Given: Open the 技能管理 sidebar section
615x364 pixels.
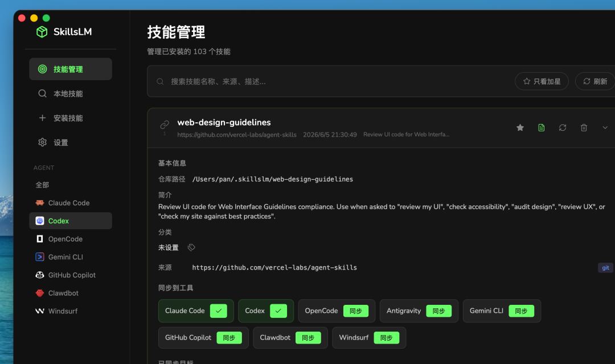Looking at the screenshot, I should (71, 69).
